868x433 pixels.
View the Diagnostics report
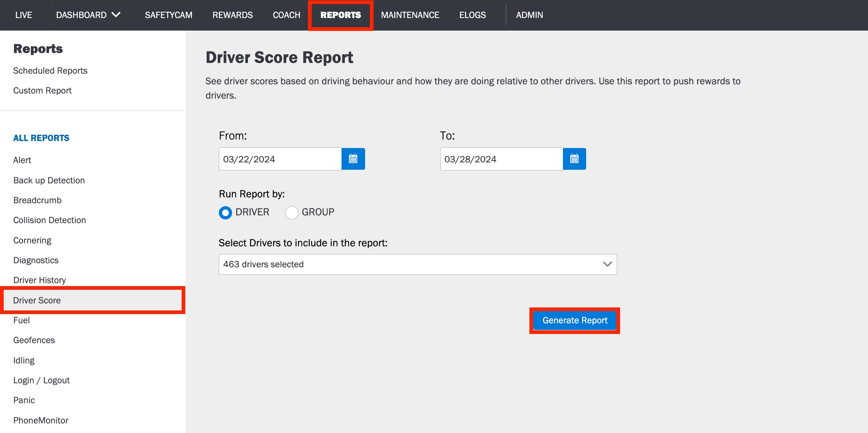click(36, 260)
